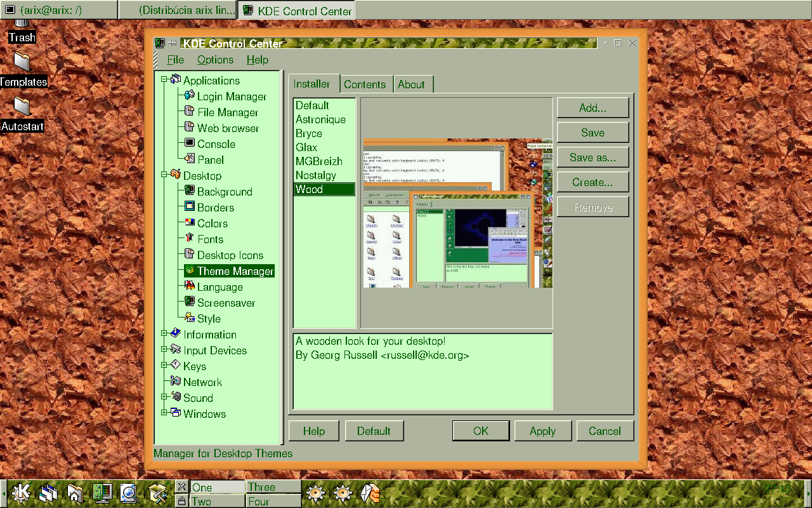Select Login Manager in the tree
This screenshot has height=508, width=812.
[x=225, y=97]
